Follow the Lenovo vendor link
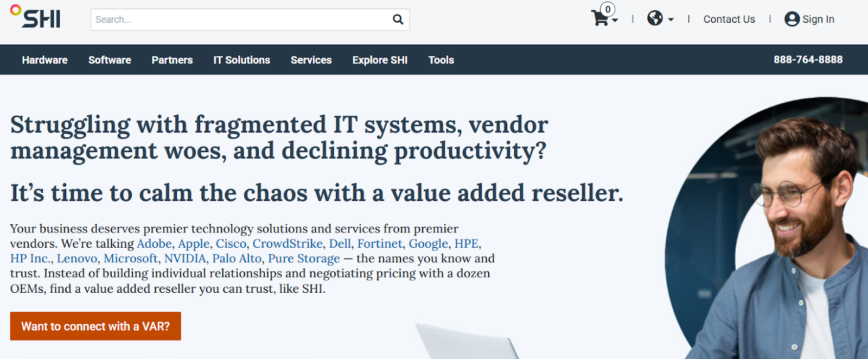The width and height of the screenshot is (868, 359). tap(77, 259)
